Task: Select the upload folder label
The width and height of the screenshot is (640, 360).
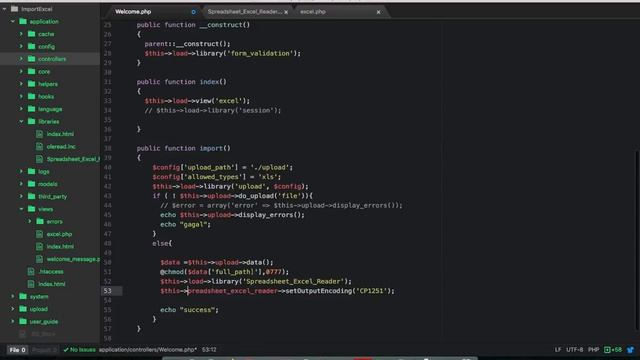Action: click(x=38, y=309)
